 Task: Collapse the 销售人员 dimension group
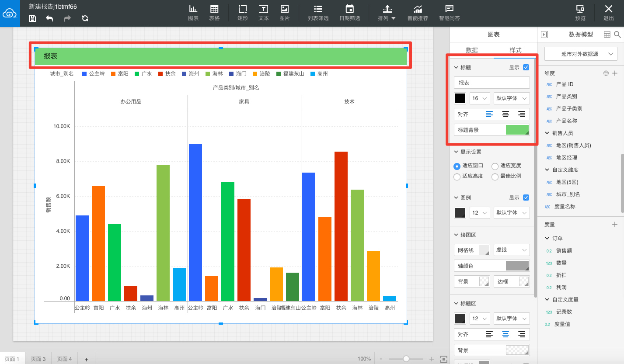pos(547,133)
